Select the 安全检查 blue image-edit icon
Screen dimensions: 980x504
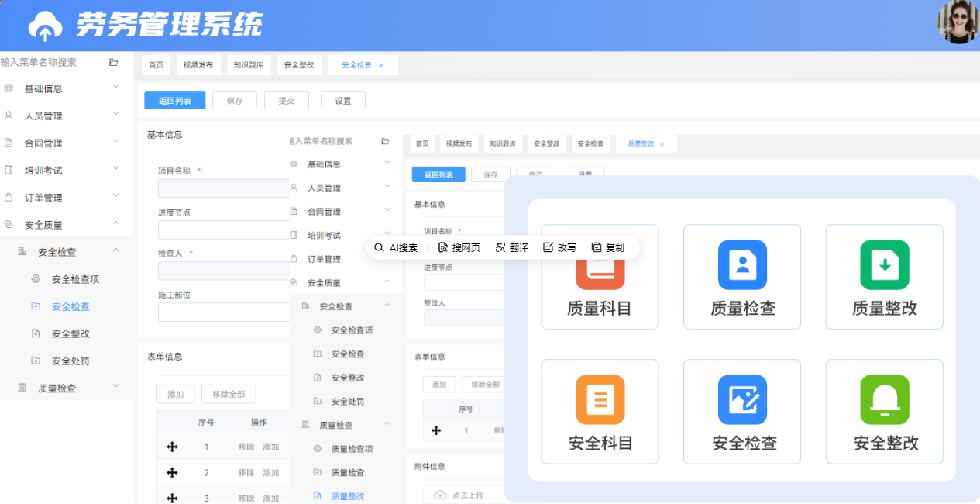point(741,399)
